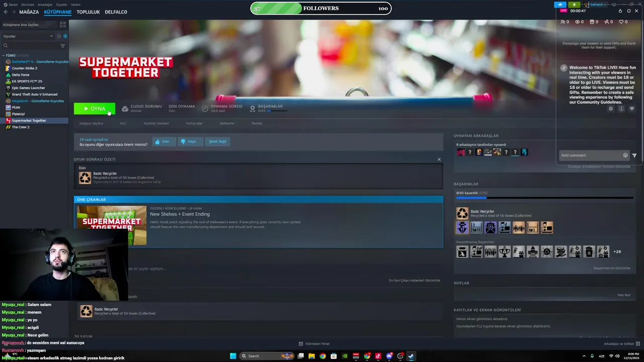Open the Yardım menu
644x362 pixels.
(x=75, y=5)
